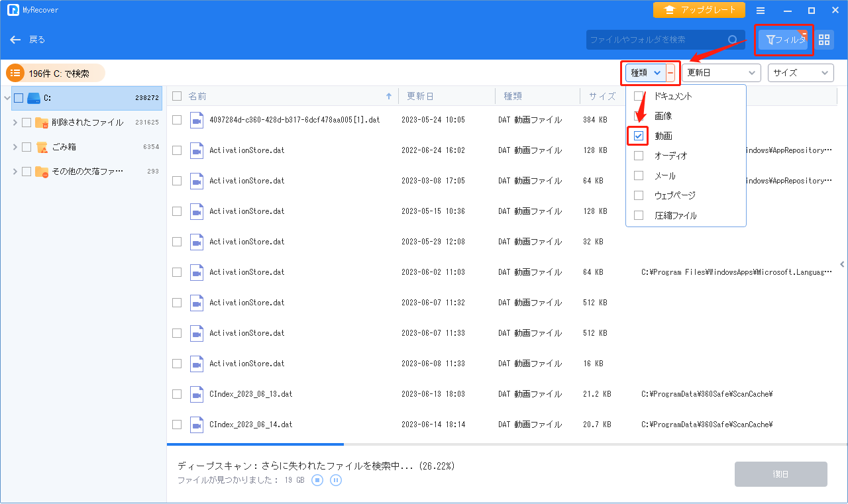Uncheck the 動画 filter checkbox
This screenshot has width=848, height=504.
pos(637,135)
